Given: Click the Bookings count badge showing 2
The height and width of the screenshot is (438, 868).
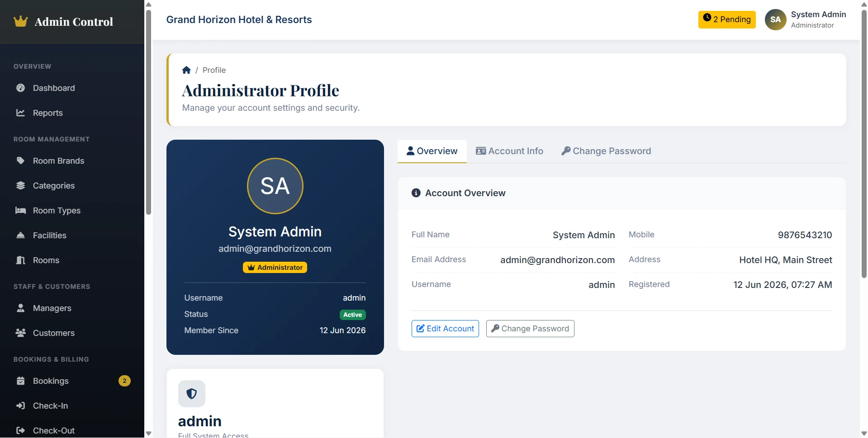Looking at the screenshot, I should (x=124, y=381).
